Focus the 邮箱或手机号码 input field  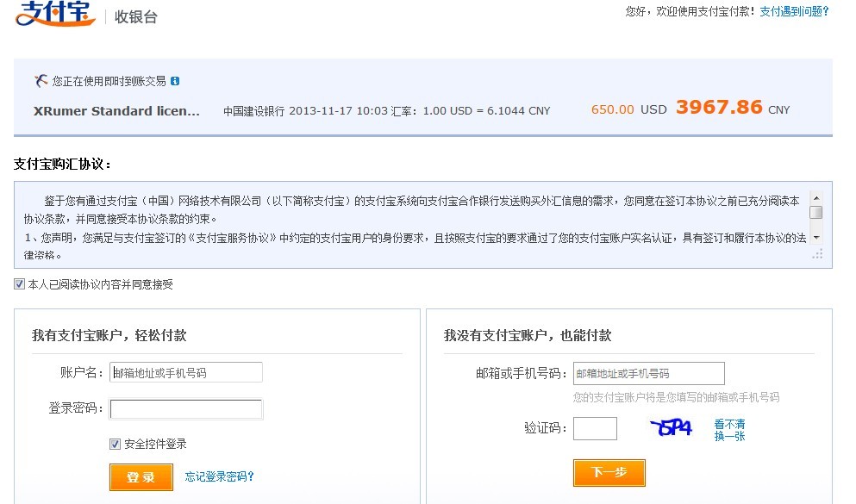click(x=648, y=374)
